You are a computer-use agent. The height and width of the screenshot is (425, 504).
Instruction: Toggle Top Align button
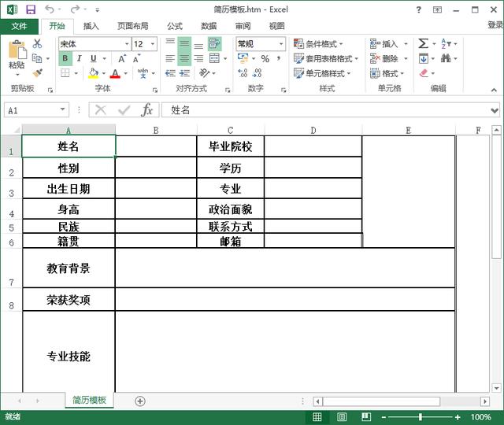pos(170,42)
